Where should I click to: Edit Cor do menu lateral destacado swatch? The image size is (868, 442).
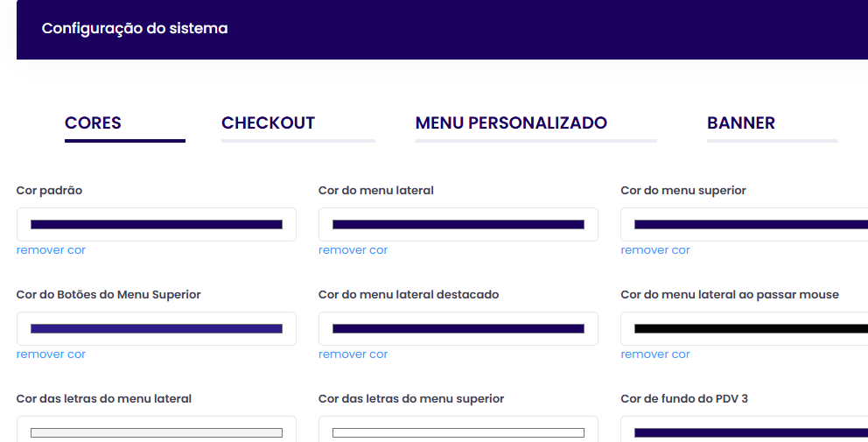pyautogui.click(x=458, y=329)
